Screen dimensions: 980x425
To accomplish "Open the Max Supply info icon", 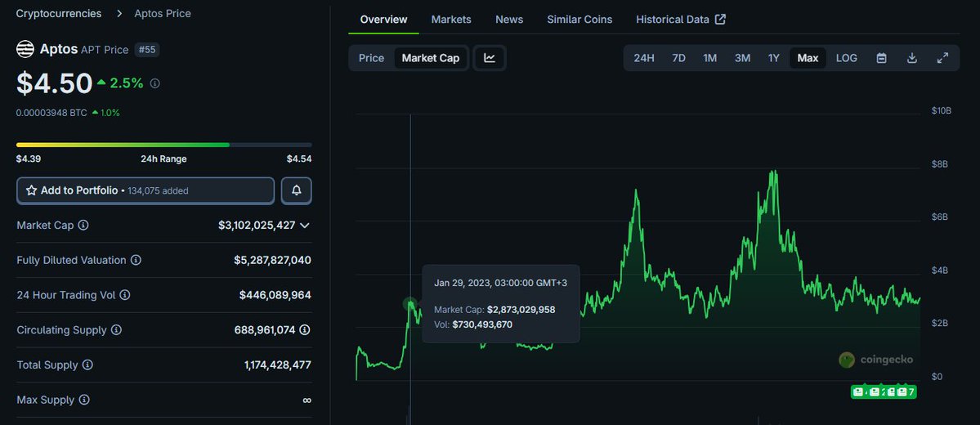I will (83, 400).
